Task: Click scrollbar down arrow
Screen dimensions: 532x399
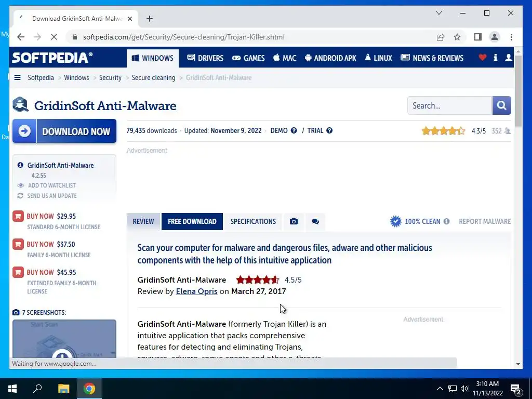Action: point(518,364)
